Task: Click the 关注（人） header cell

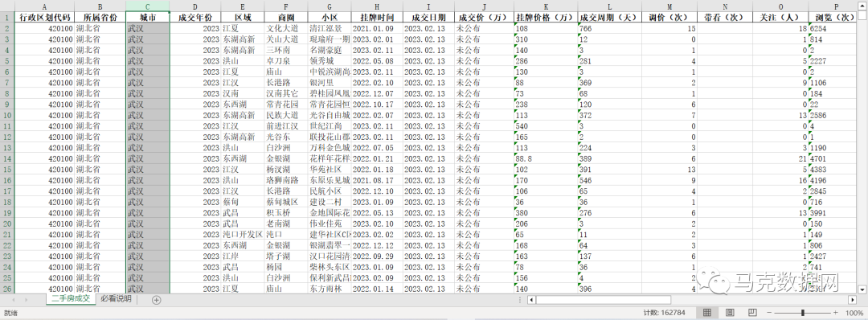Action: coord(780,17)
